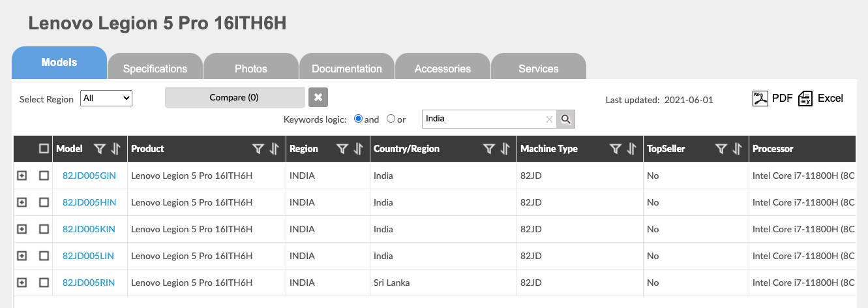This screenshot has height=308, width=868.
Task: Expand the row for 82JD005LIN
Action: coord(22,256)
